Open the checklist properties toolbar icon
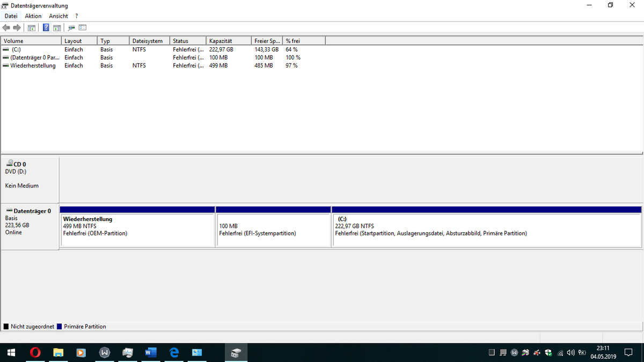644x362 pixels. pos(83,28)
